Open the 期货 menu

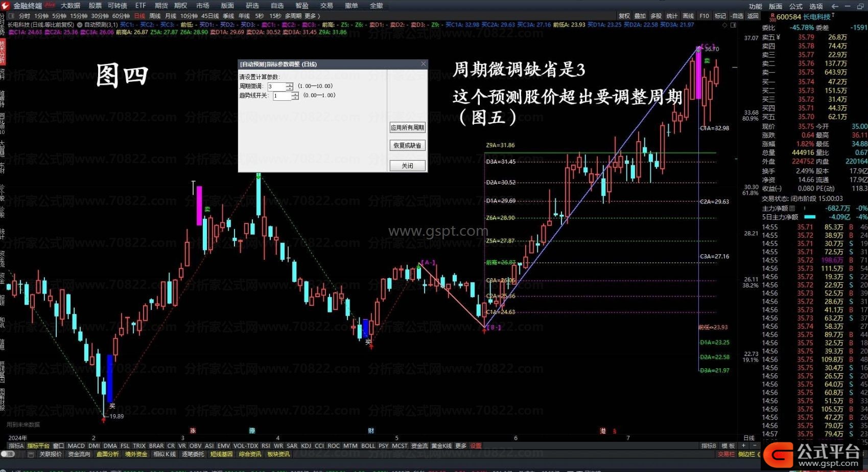coord(161,6)
